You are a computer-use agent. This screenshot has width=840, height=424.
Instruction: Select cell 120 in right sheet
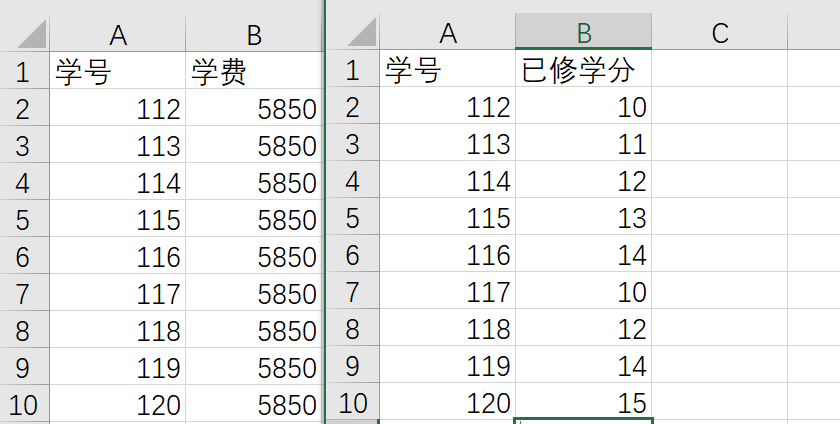coord(448,401)
